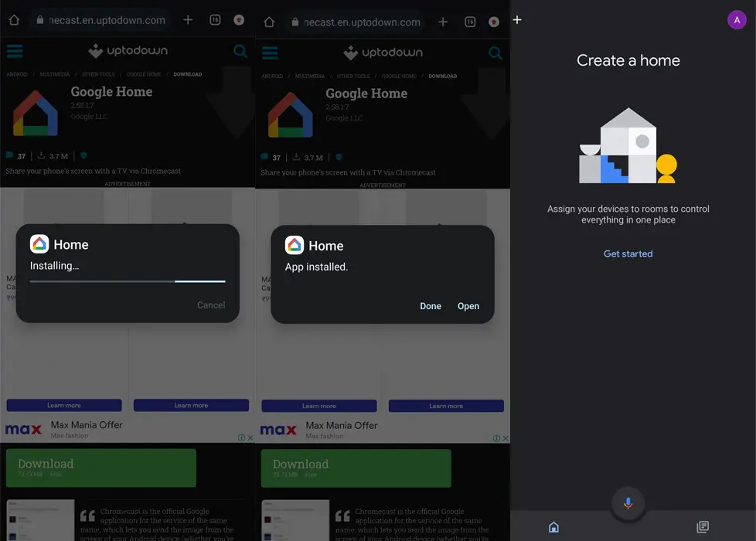Click the first Learn more ad button, left screenshot
This screenshot has height=541, width=756.
click(x=64, y=405)
